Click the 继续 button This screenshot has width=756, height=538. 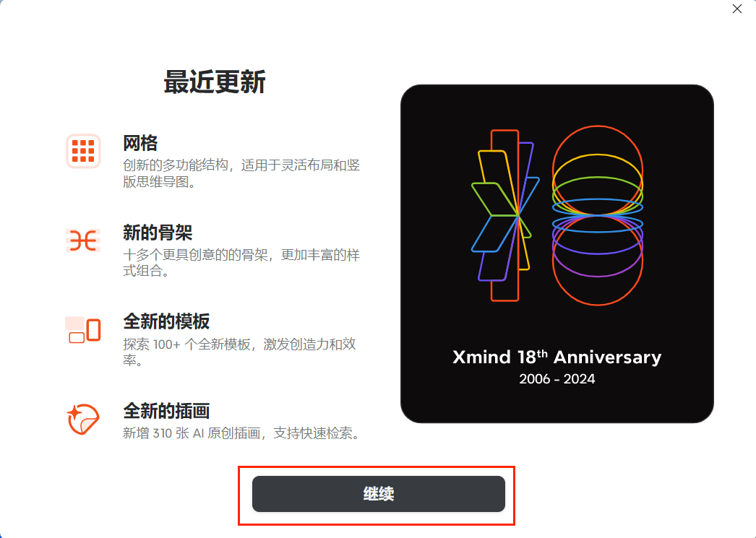(x=379, y=494)
